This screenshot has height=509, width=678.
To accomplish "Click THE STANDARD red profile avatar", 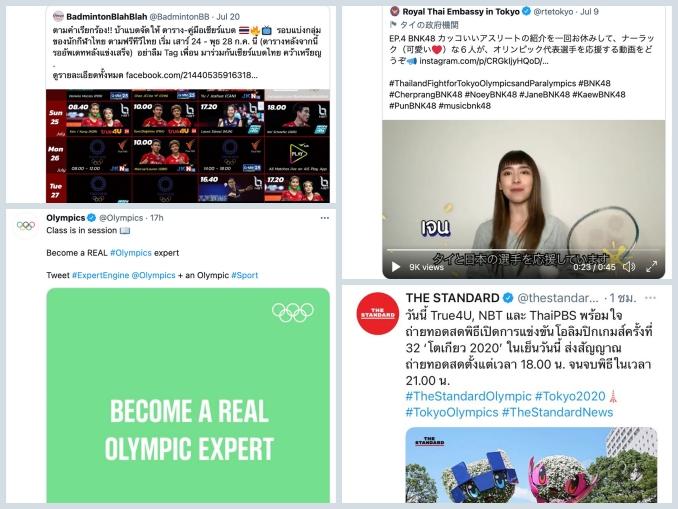I will (378, 314).
